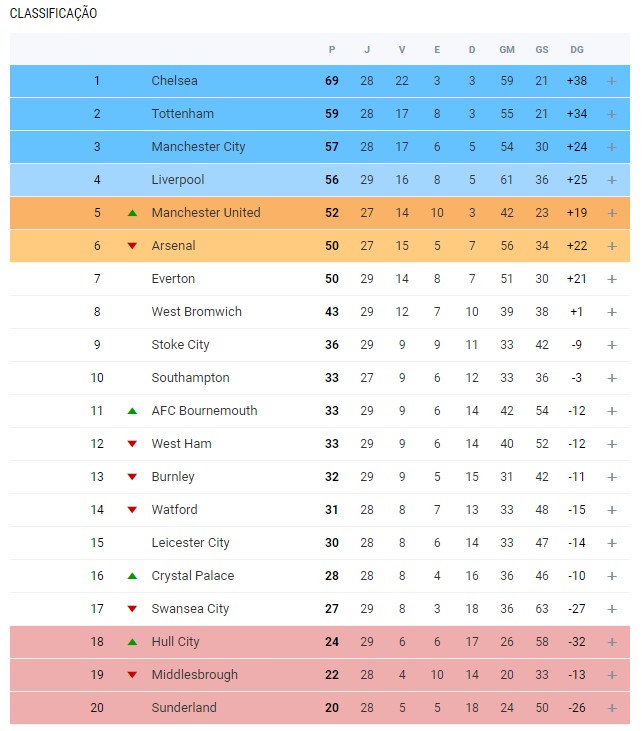Click the red down arrow beside Arsenal
Screen dimensions: 642x731
pyautogui.click(x=132, y=246)
